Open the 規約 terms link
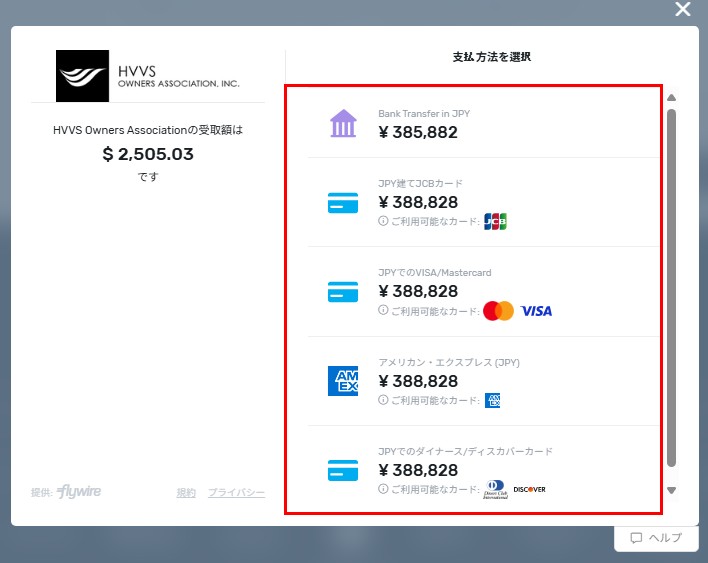 [x=186, y=493]
